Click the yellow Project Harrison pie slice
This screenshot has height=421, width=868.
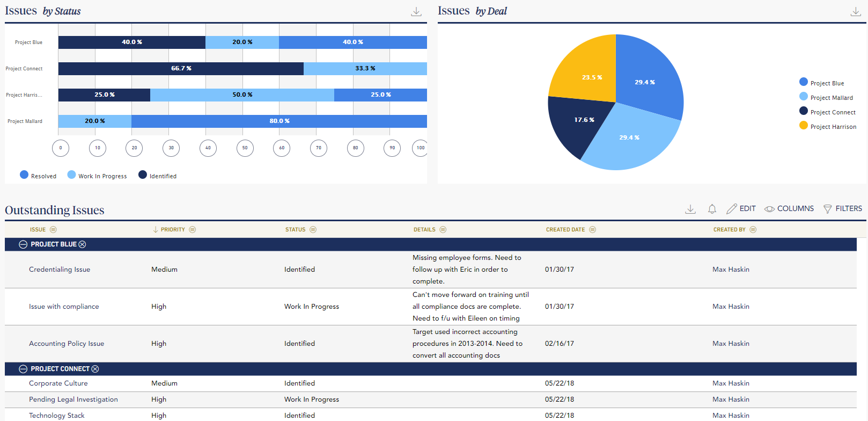pos(585,70)
